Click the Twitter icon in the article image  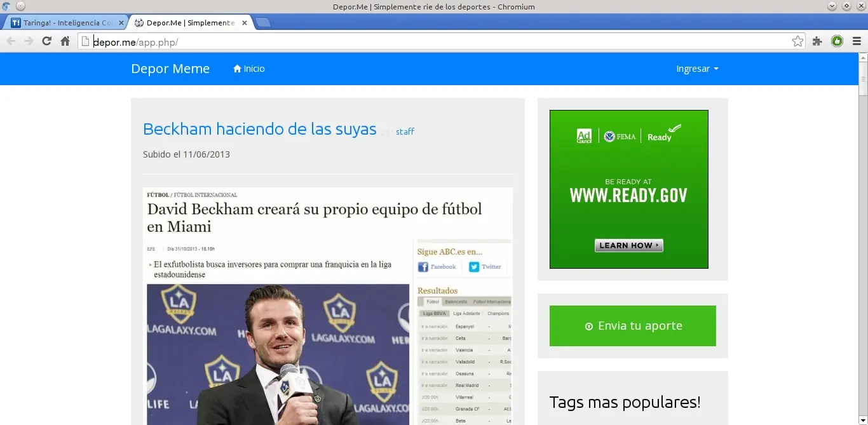pyautogui.click(x=474, y=267)
